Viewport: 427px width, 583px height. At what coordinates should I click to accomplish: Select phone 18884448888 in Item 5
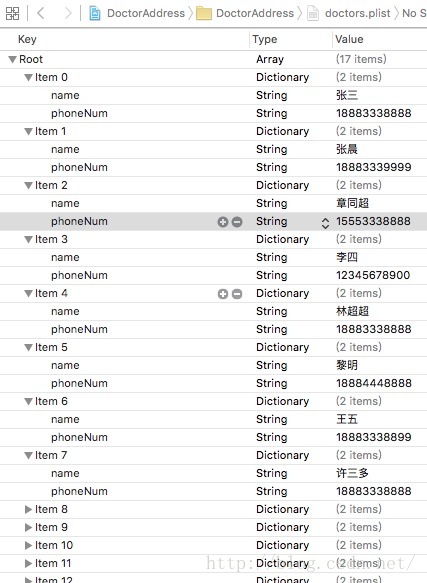[x=373, y=383]
